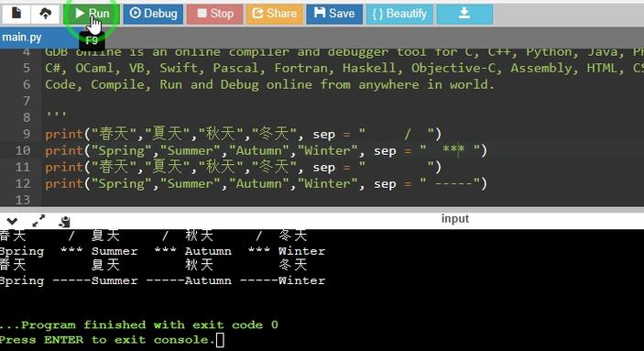
Task: Run the program
Action: coord(92,14)
